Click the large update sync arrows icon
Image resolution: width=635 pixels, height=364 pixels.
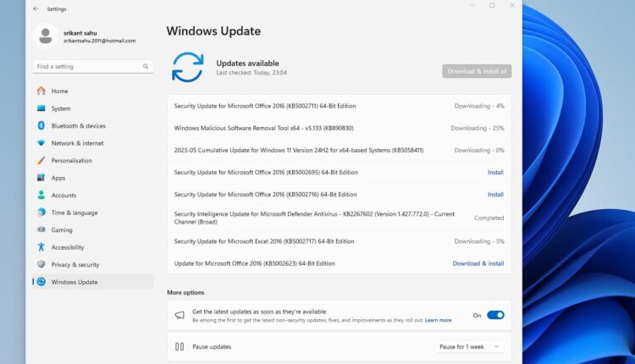pos(187,67)
